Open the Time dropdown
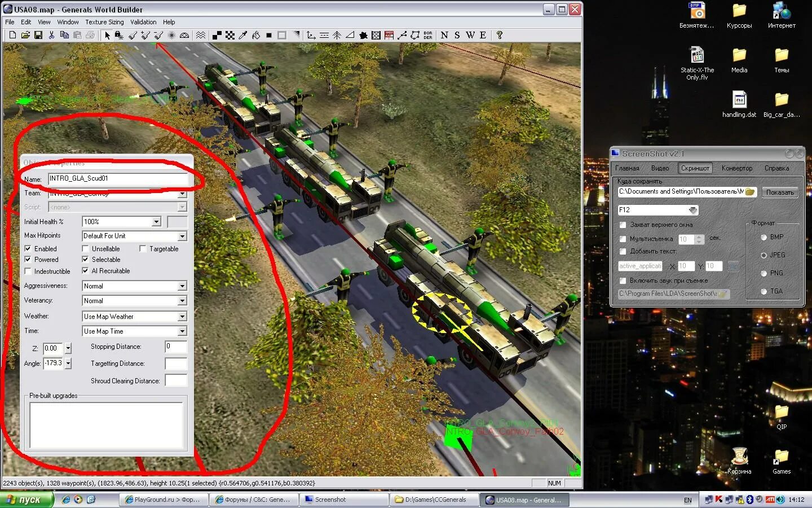The height and width of the screenshot is (508, 812). 182,331
